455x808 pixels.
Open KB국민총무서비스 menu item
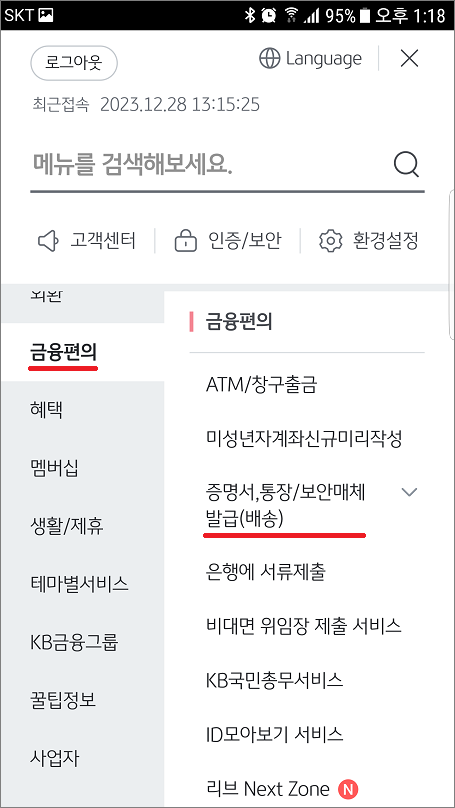click(x=274, y=680)
